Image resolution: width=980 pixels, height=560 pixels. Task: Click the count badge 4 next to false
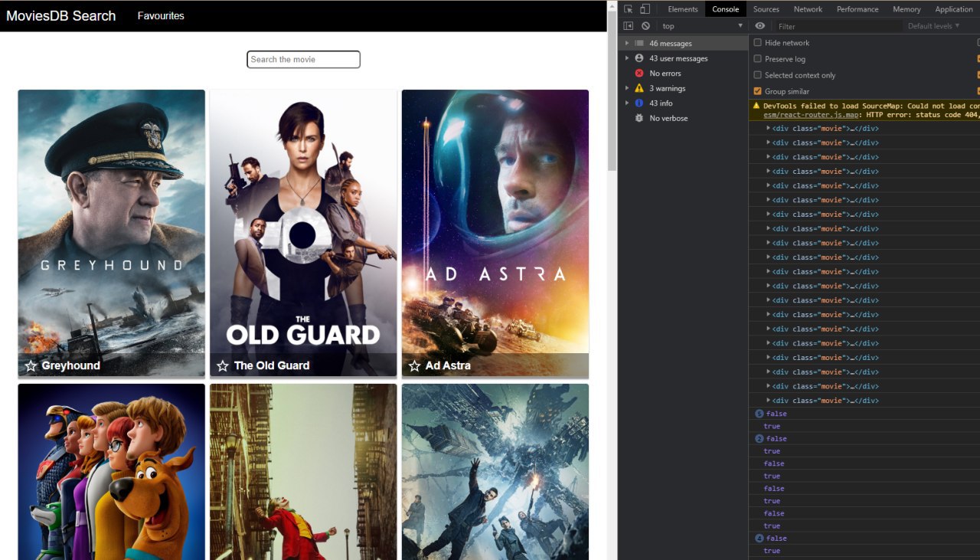click(x=759, y=539)
